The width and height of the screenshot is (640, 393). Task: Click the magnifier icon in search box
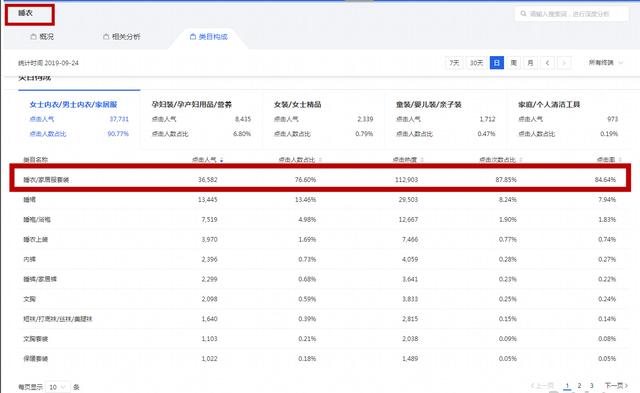click(523, 14)
